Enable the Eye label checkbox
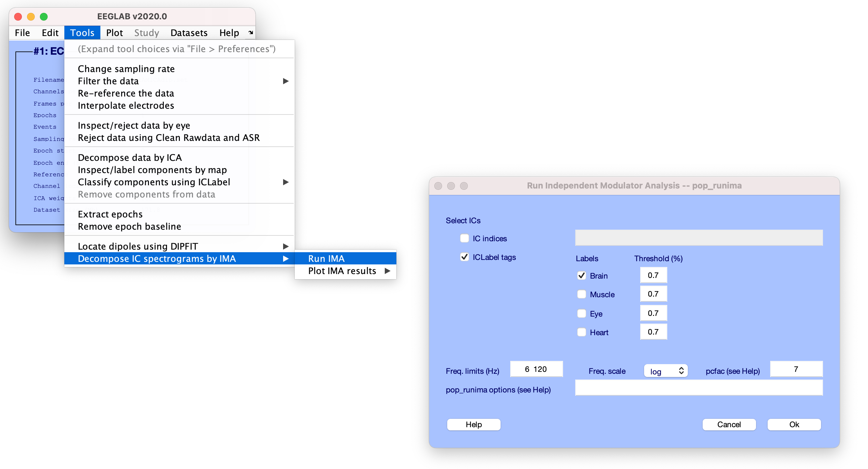This screenshot has height=469, width=868. coord(581,314)
